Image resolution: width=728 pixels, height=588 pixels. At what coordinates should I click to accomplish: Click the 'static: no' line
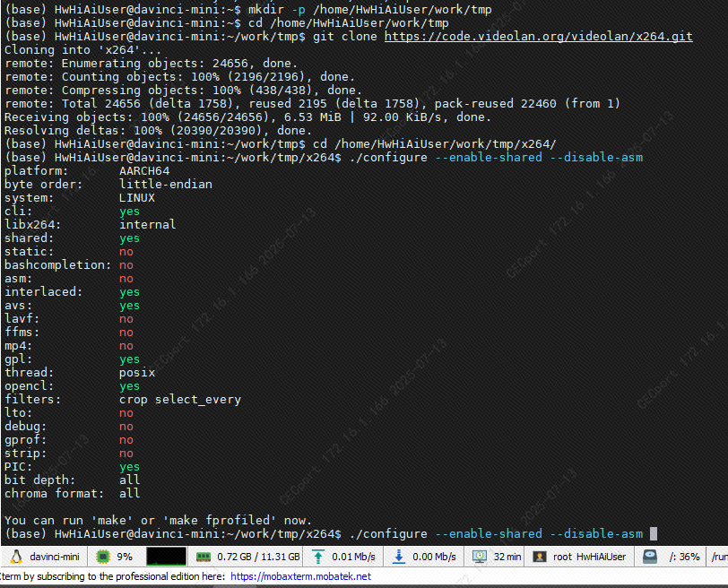[69, 252]
